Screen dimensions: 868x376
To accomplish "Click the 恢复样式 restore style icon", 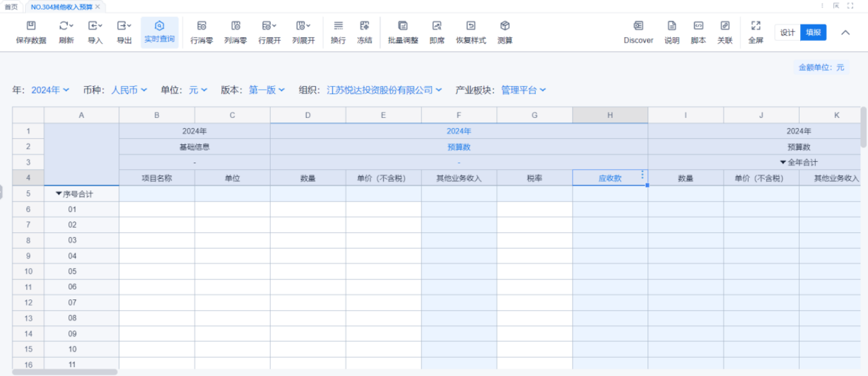I will (470, 26).
